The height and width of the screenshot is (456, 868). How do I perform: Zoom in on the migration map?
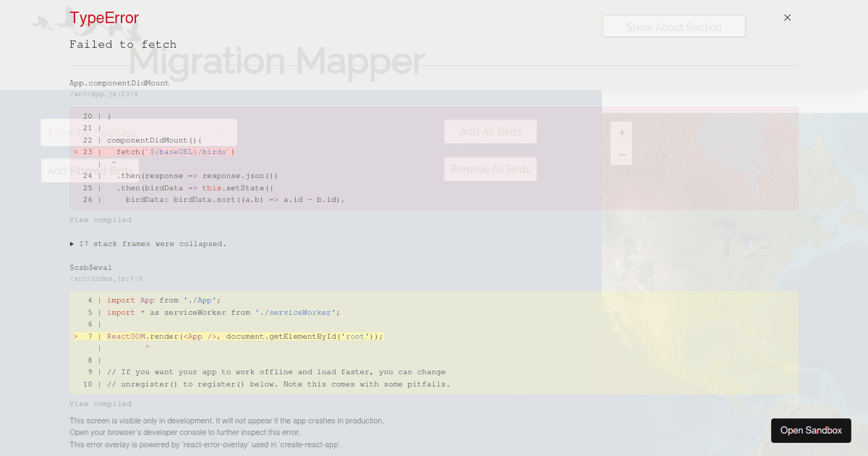click(621, 132)
